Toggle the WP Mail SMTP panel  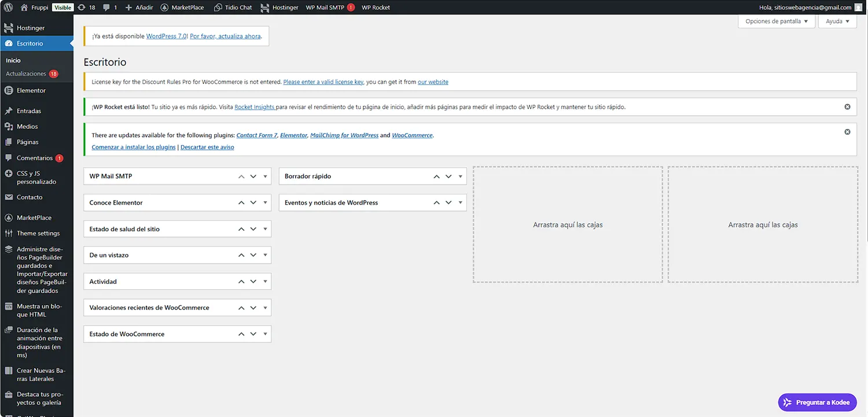266,176
